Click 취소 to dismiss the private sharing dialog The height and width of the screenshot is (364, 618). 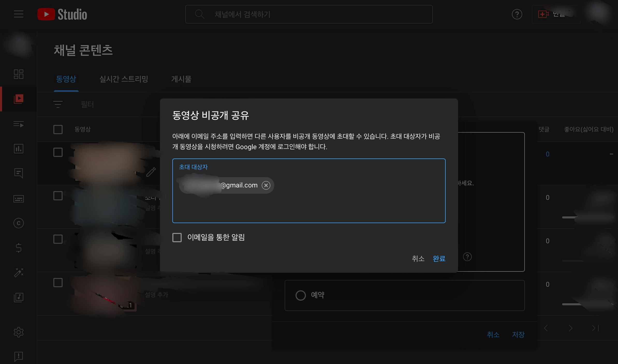pyautogui.click(x=418, y=259)
